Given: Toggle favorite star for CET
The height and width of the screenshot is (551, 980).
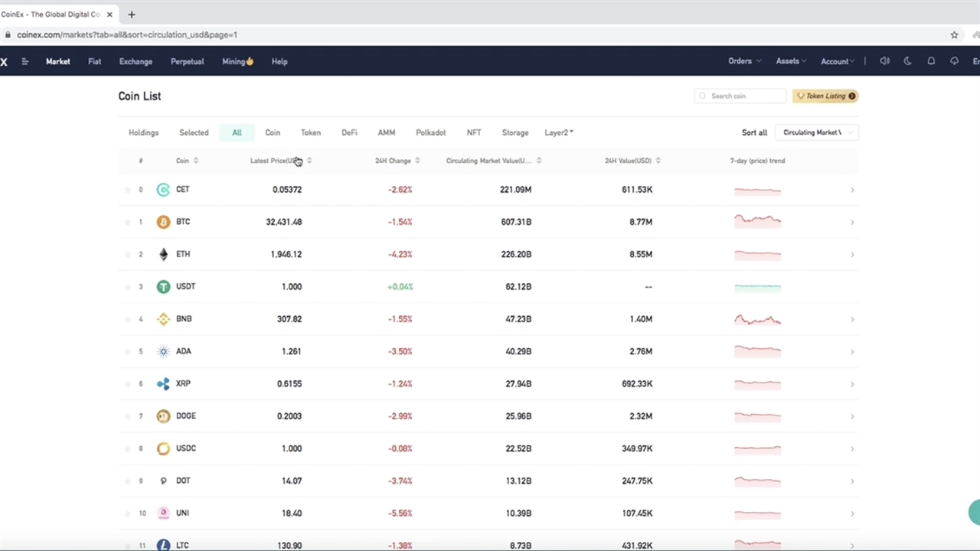Looking at the screenshot, I should (127, 190).
